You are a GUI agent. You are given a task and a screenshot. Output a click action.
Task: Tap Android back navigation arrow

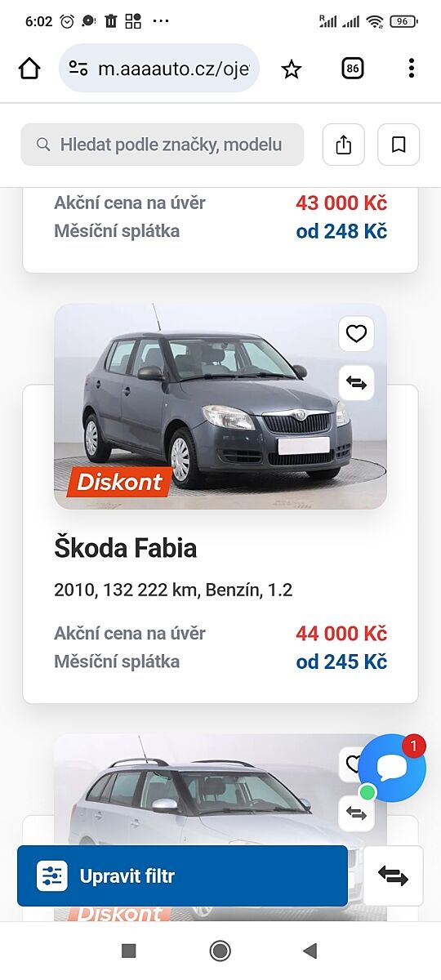click(310, 950)
